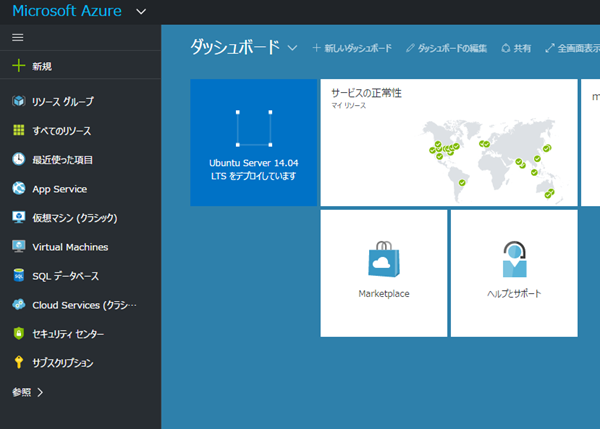Expand the 参照 browse chevron
Image resolution: width=600 pixels, height=429 pixels.
point(40,392)
